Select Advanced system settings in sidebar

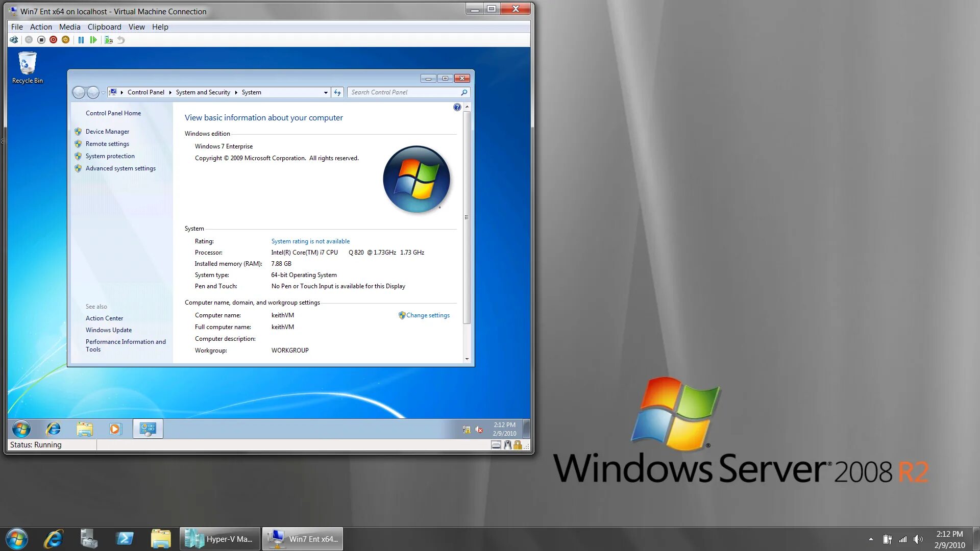click(x=120, y=167)
